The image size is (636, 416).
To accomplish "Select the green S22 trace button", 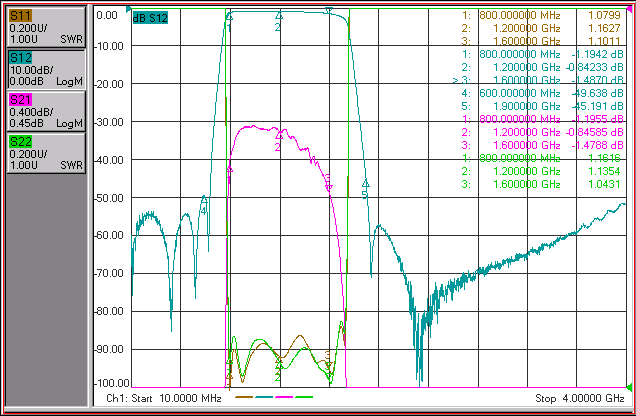I will point(46,153).
